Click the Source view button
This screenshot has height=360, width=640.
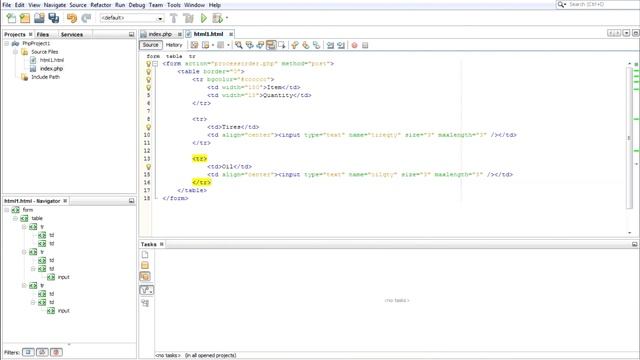(x=151, y=45)
